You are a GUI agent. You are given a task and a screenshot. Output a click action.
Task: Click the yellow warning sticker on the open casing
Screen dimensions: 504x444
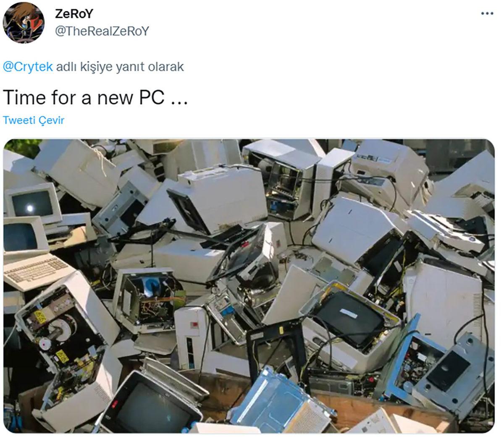[41, 317]
